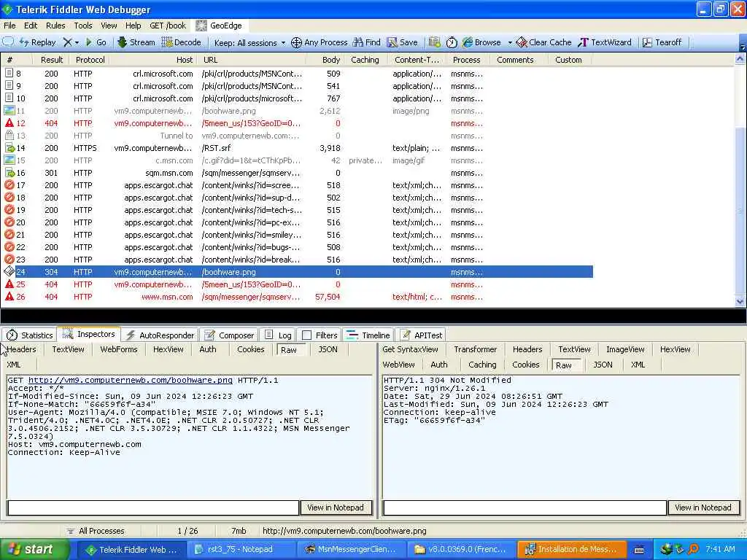Screen dimensions: 747x560
Task: Expand the Browse dropdown arrow
Action: click(x=509, y=42)
